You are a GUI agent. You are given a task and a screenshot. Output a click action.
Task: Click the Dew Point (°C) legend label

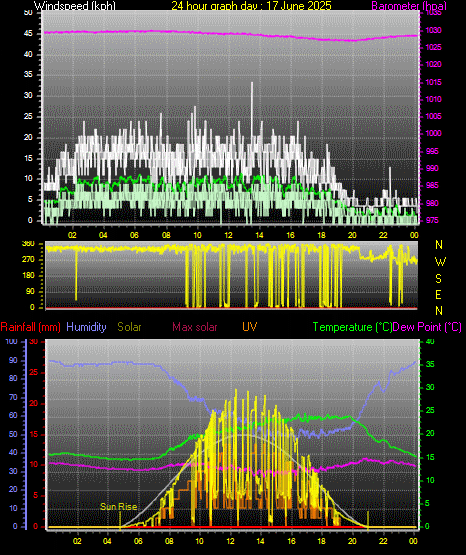(x=427, y=327)
